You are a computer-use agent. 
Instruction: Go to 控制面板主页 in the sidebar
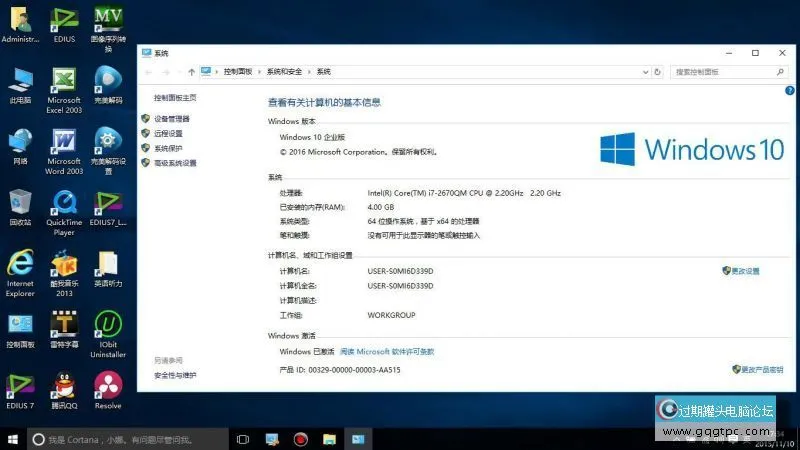(175, 98)
